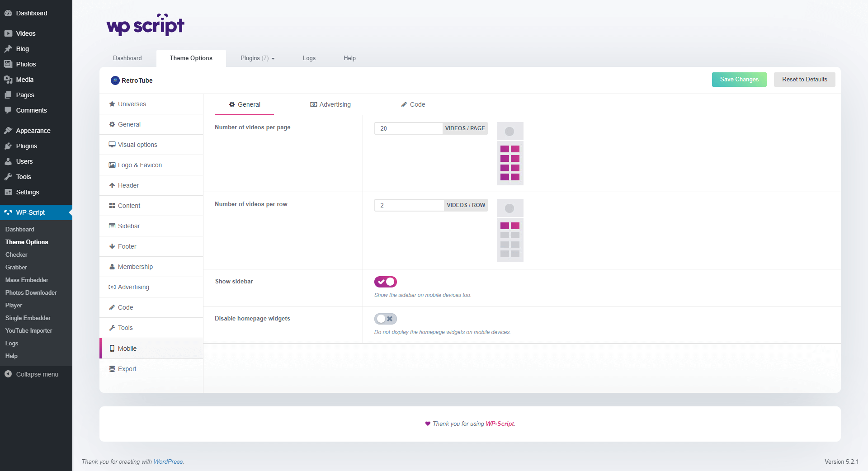Open Code section in theme sidebar
Image resolution: width=868 pixels, height=471 pixels.
151,307
